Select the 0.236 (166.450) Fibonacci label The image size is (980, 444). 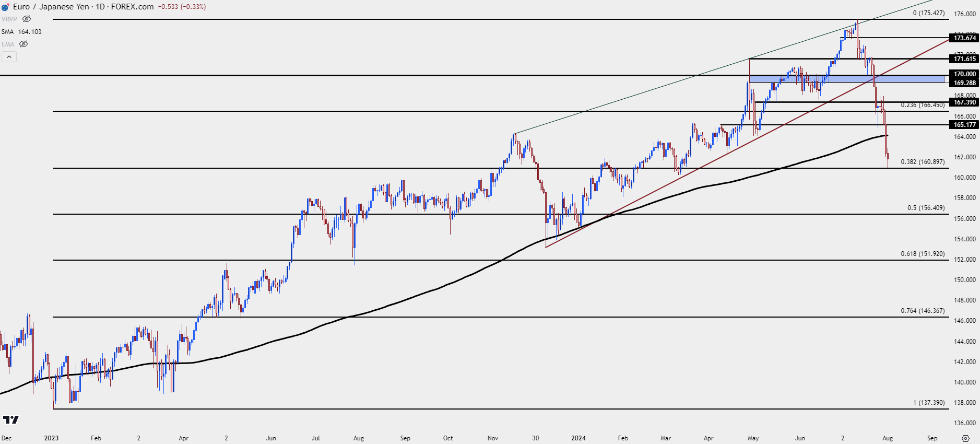(x=923, y=105)
